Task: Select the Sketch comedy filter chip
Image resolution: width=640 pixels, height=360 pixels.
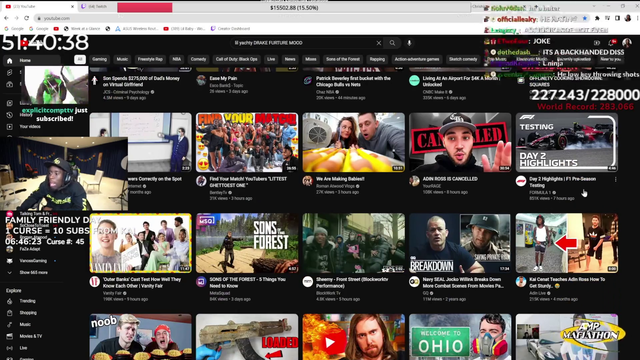Action: point(463,59)
